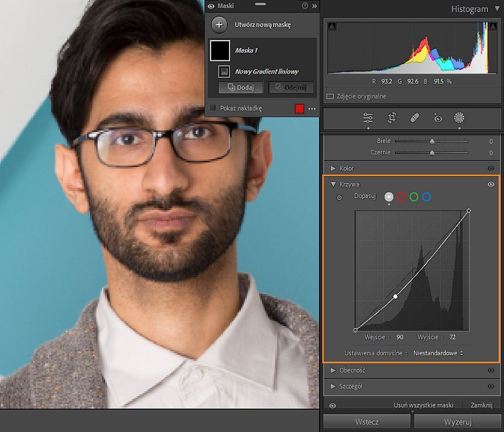Click the plus icon to create new mask

click(x=219, y=25)
